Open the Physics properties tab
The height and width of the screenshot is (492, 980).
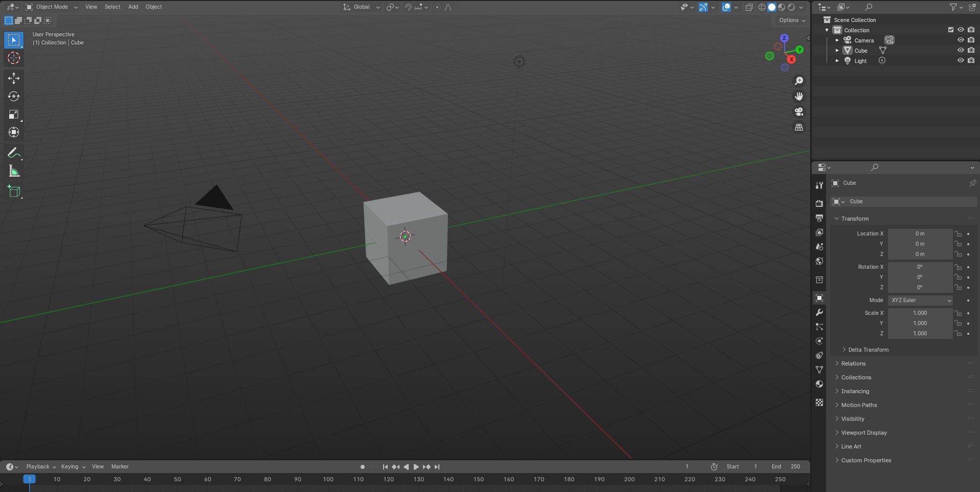click(819, 341)
